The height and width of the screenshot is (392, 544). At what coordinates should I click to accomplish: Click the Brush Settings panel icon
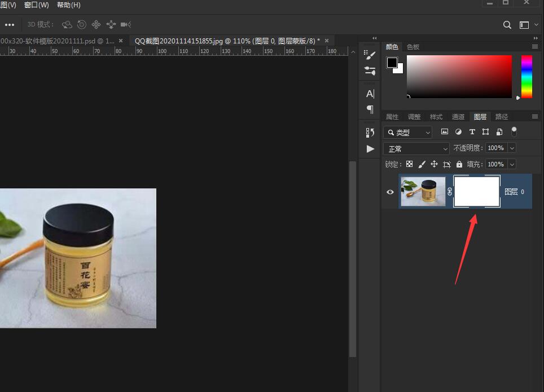click(370, 54)
